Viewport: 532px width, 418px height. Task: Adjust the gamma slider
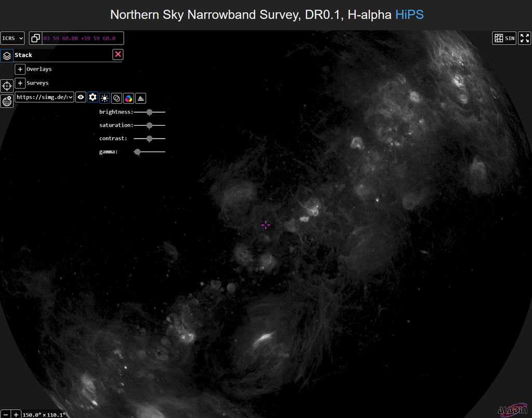pyautogui.click(x=149, y=152)
